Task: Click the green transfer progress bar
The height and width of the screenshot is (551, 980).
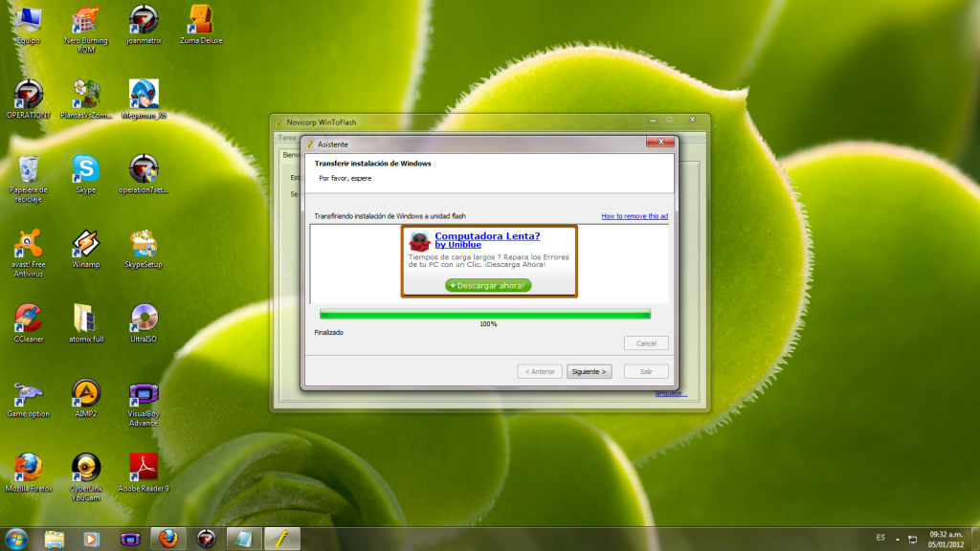Action: pos(485,314)
